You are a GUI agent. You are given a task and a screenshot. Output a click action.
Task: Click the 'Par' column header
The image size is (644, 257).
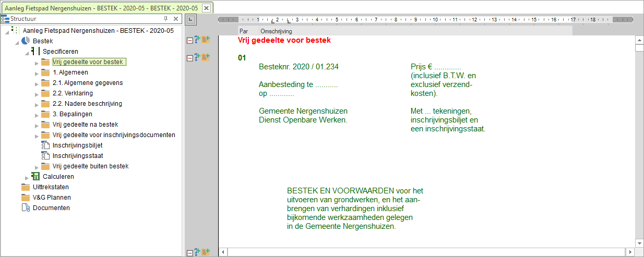tap(247, 31)
